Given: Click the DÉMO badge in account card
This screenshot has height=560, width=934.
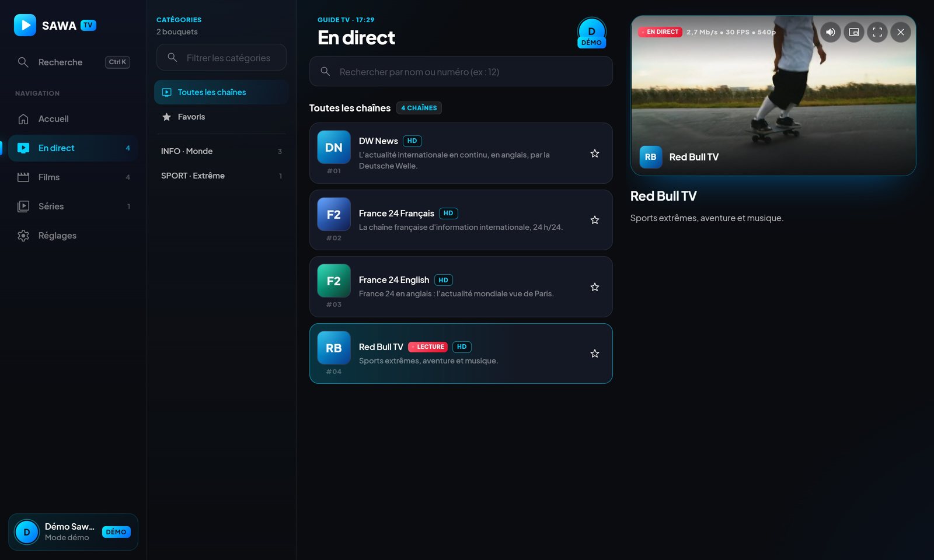Looking at the screenshot, I should coord(116,532).
